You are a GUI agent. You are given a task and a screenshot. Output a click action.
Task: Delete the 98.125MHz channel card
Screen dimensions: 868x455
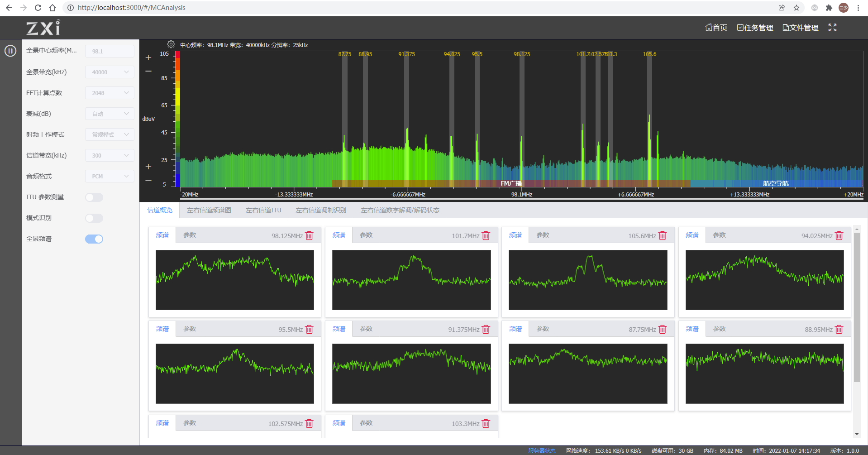point(310,235)
